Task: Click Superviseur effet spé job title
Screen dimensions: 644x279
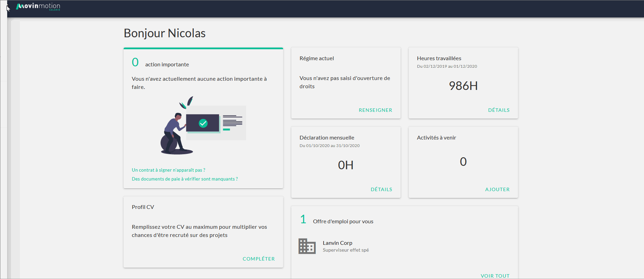Action: tap(346, 250)
